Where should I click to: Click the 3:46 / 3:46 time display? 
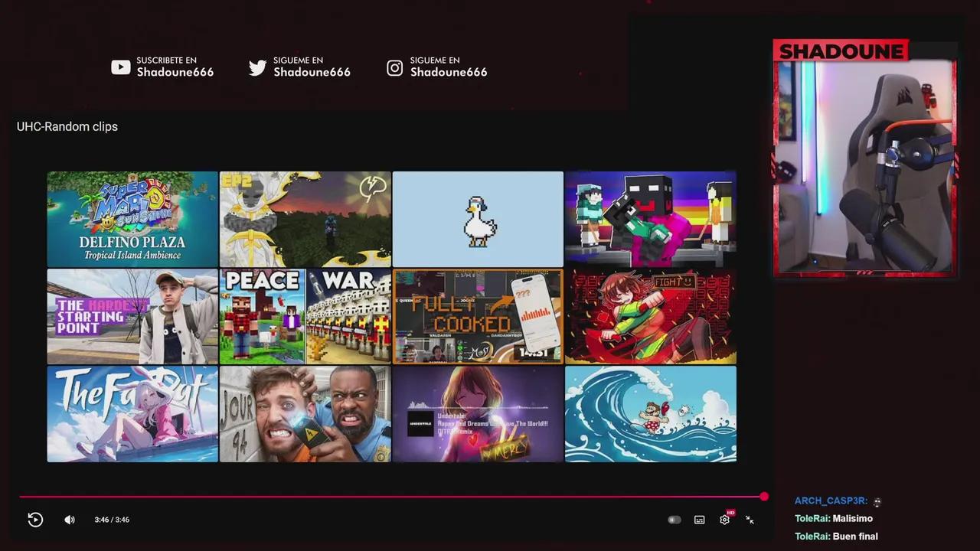(x=112, y=520)
